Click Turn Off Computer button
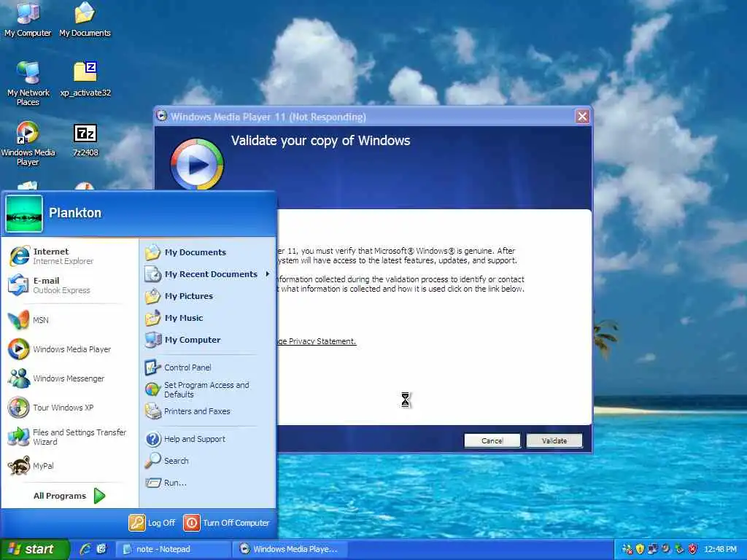This screenshot has height=560, width=747. tap(227, 523)
